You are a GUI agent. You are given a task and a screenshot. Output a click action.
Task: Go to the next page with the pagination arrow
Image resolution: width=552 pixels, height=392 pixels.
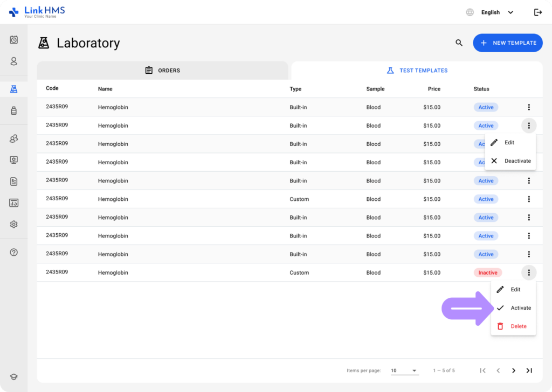click(513, 370)
